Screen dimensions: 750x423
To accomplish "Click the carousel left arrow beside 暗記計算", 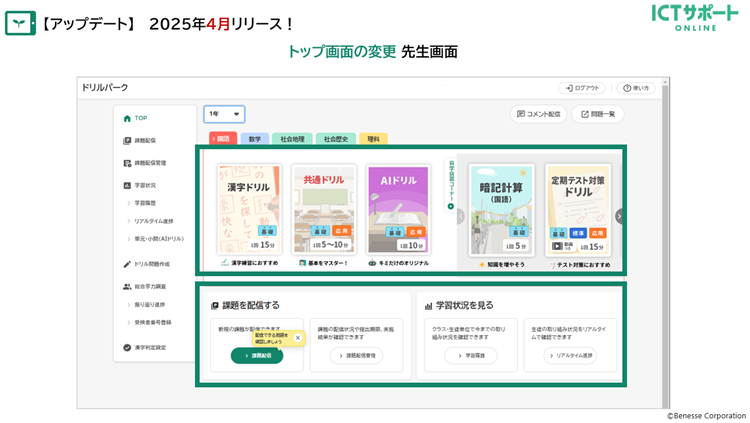I will tap(459, 215).
